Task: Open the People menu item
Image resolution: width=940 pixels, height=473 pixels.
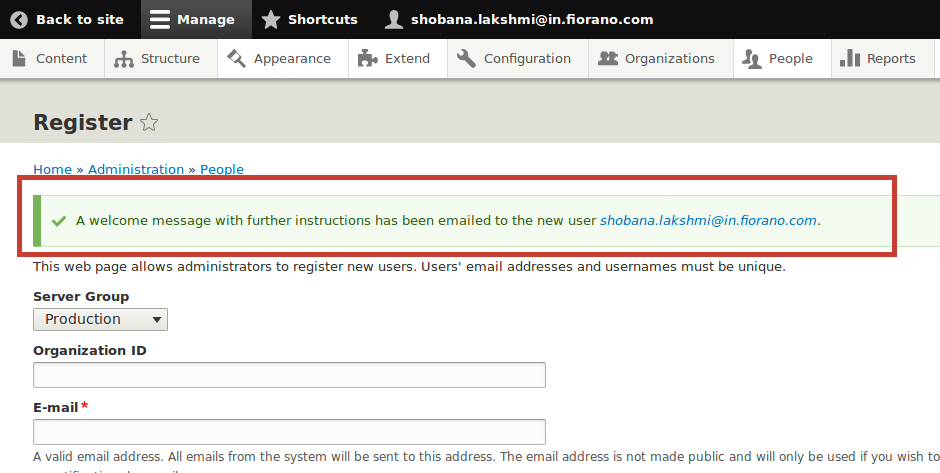Action: tap(777, 59)
